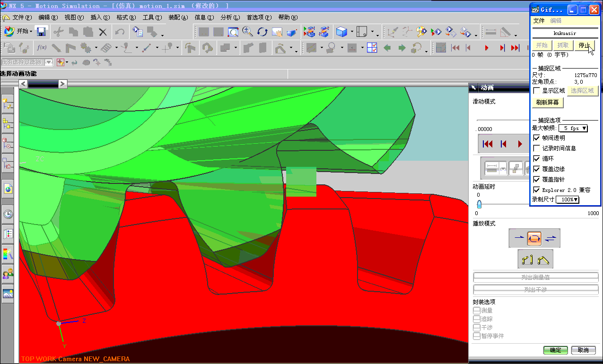Select the Zoom in/out magnifier icon
This screenshot has width=603, height=364.
(x=247, y=32)
